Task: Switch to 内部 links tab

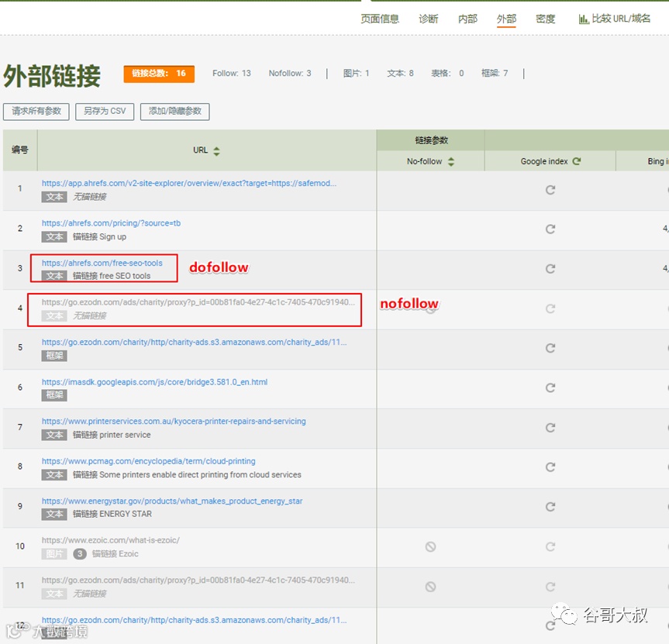Action: [467, 19]
